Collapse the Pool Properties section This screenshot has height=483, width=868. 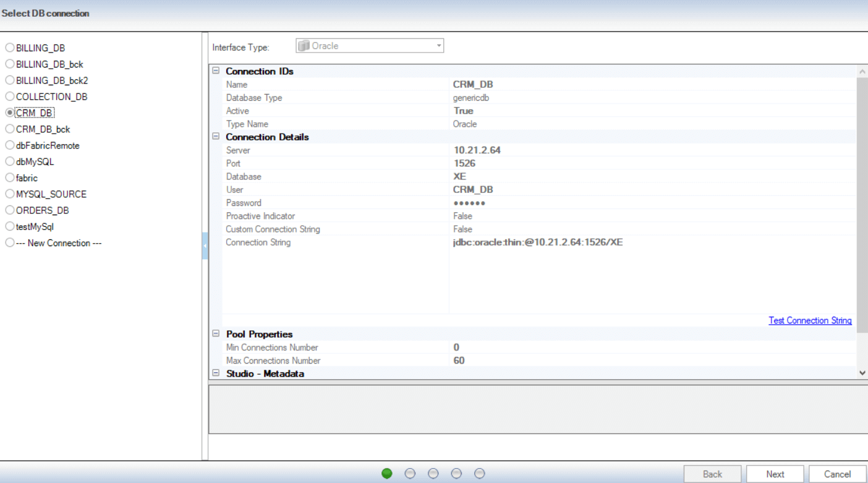click(x=216, y=334)
